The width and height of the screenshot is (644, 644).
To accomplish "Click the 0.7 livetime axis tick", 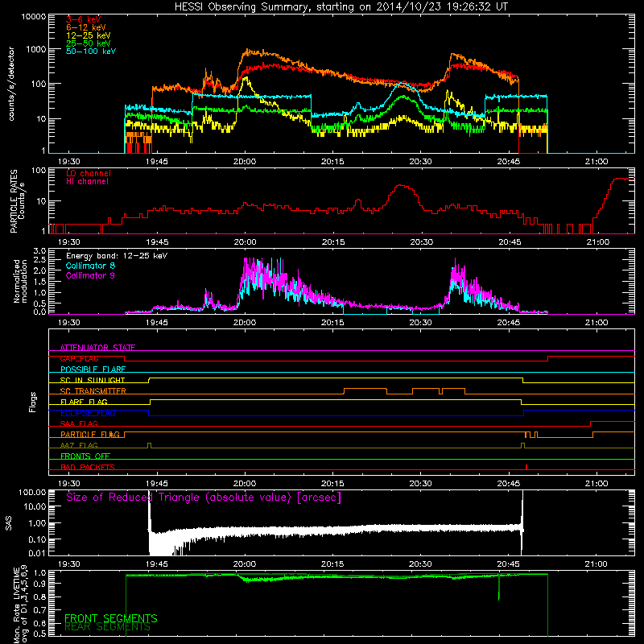I will [x=39, y=610].
